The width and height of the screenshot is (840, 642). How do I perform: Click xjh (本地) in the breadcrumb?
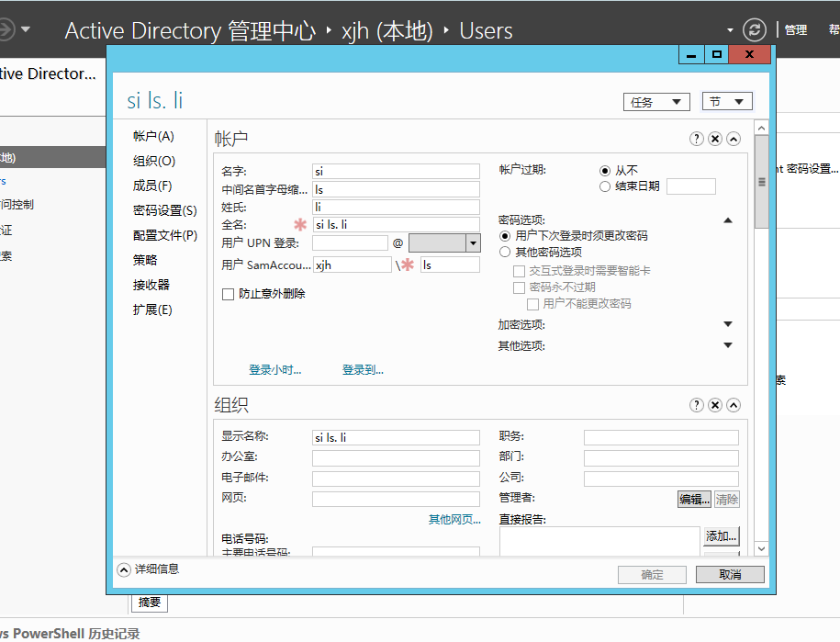(x=387, y=30)
